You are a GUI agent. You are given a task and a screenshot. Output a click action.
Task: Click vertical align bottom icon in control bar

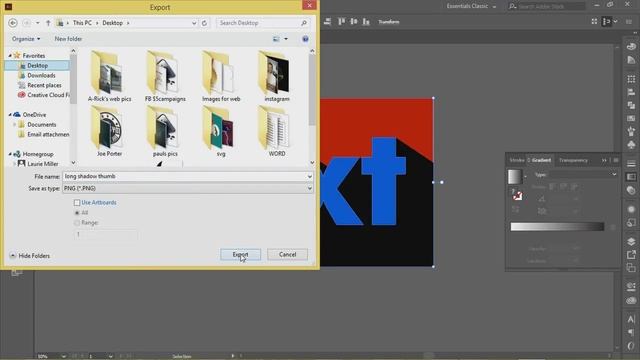pos(366,22)
